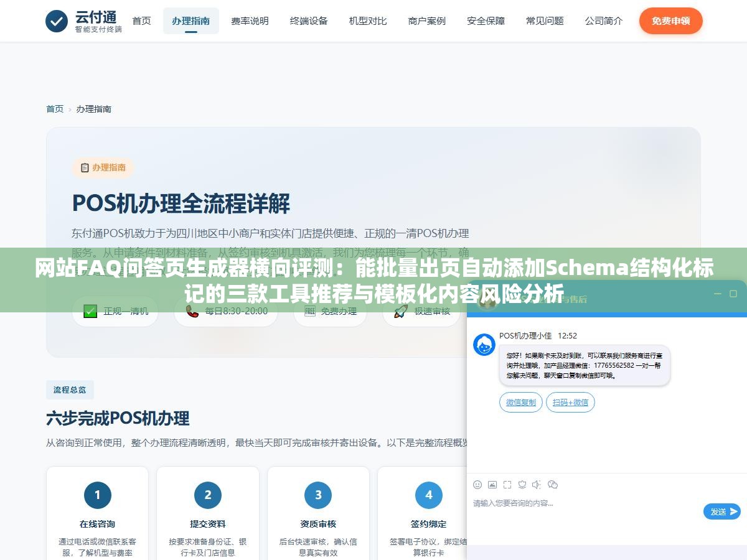Click the 办理指南 orange badge label
Image resolution: width=747 pixels, height=560 pixels.
pyautogui.click(x=109, y=167)
